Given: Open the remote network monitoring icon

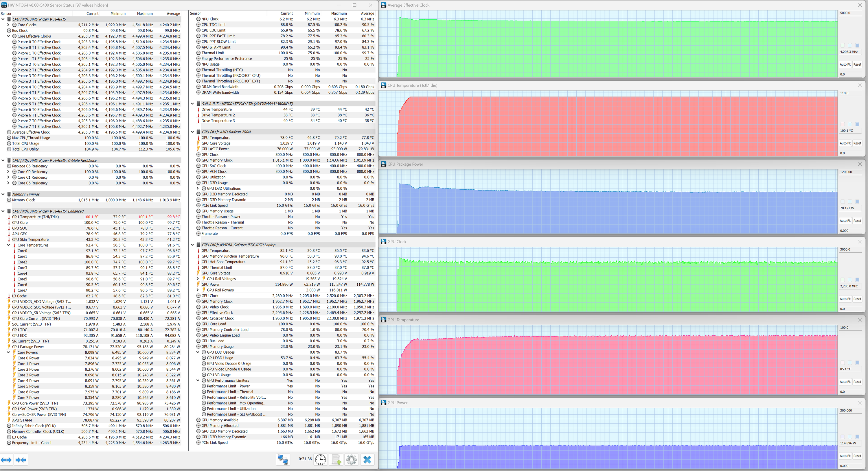Looking at the screenshot, I should click(283, 459).
